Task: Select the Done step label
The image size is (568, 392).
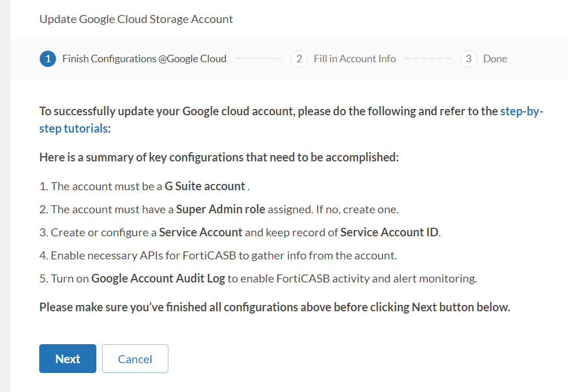Action: coord(496,58)
